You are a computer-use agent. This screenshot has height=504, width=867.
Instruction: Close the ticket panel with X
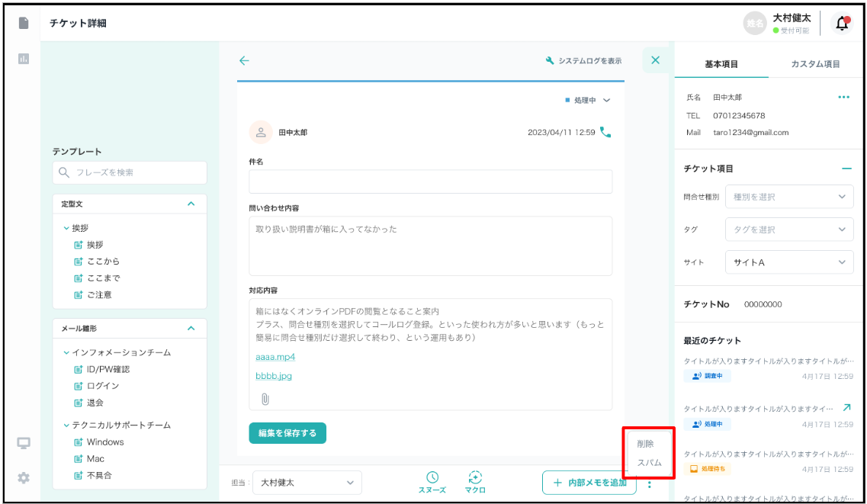pos(655,60)
